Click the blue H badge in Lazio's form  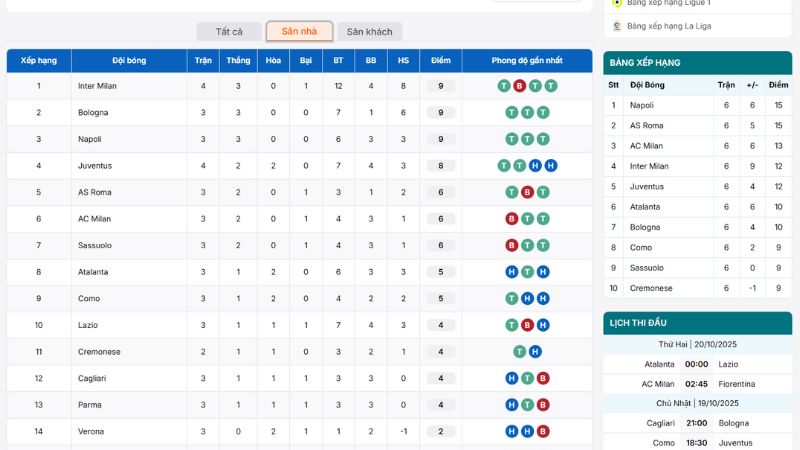coord(542,325)
